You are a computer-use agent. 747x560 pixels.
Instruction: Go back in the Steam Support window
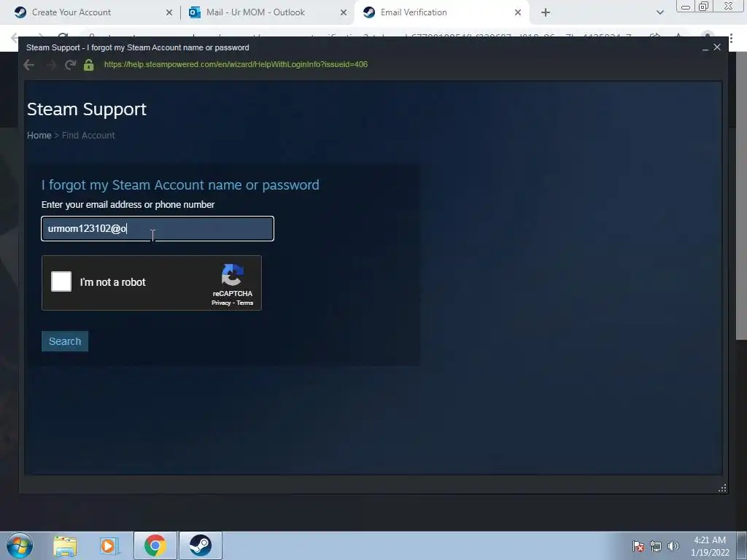click(29, 65)
